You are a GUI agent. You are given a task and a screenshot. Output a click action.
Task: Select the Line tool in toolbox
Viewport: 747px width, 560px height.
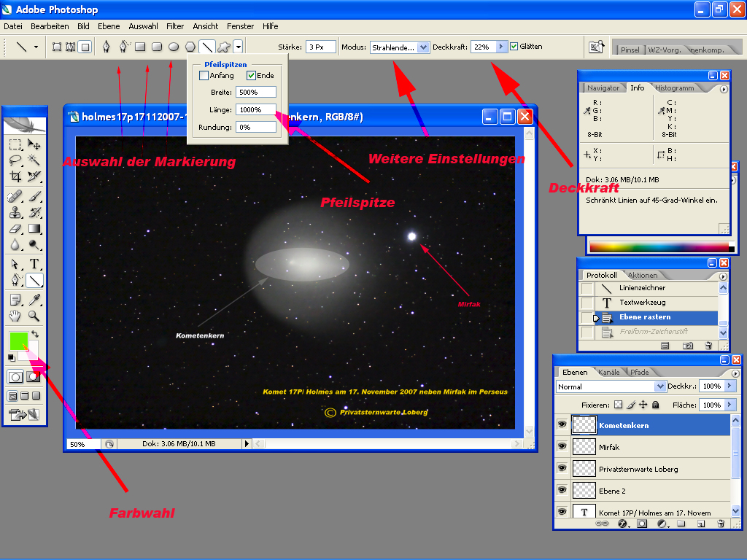[34, 280]
